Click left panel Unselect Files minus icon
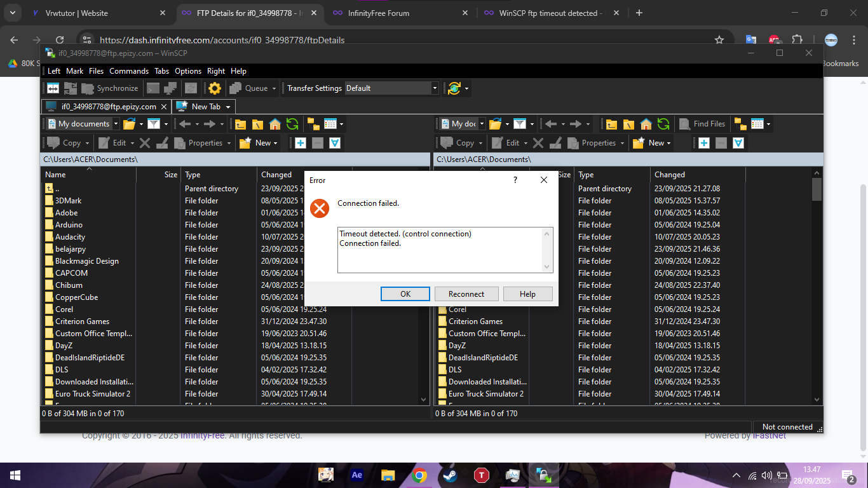Image resolution: width=868 pixels, height=488 pixels. [x=318, y=143]
